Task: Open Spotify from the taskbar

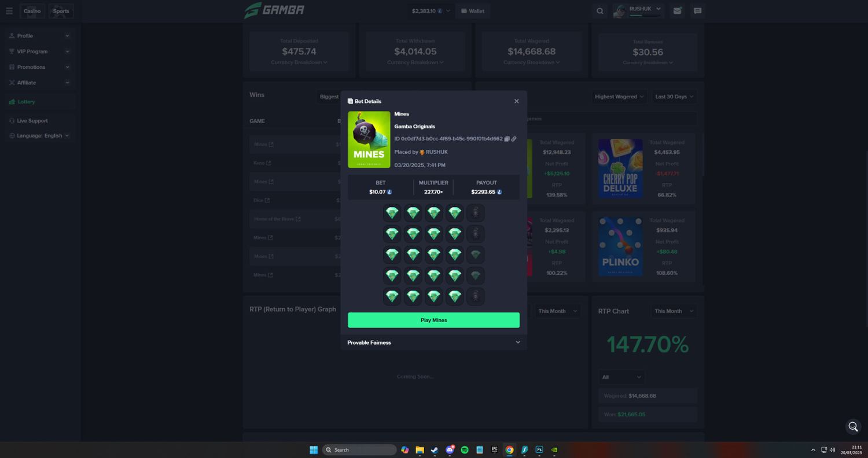Action: coord(465,450)
